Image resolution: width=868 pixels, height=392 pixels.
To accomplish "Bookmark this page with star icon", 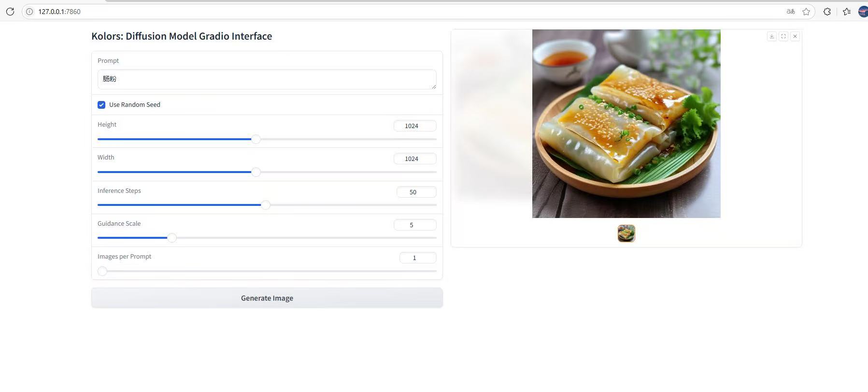I will 806,12.
